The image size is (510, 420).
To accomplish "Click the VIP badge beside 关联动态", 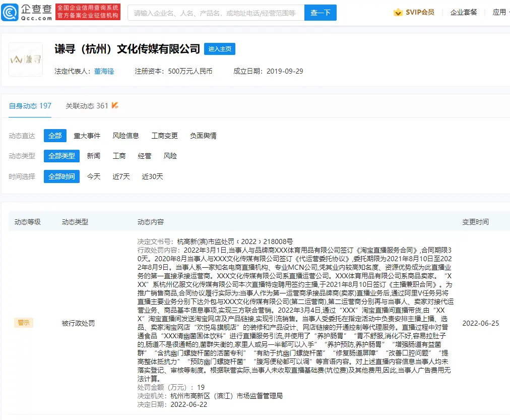I will (x=115, y=105).
